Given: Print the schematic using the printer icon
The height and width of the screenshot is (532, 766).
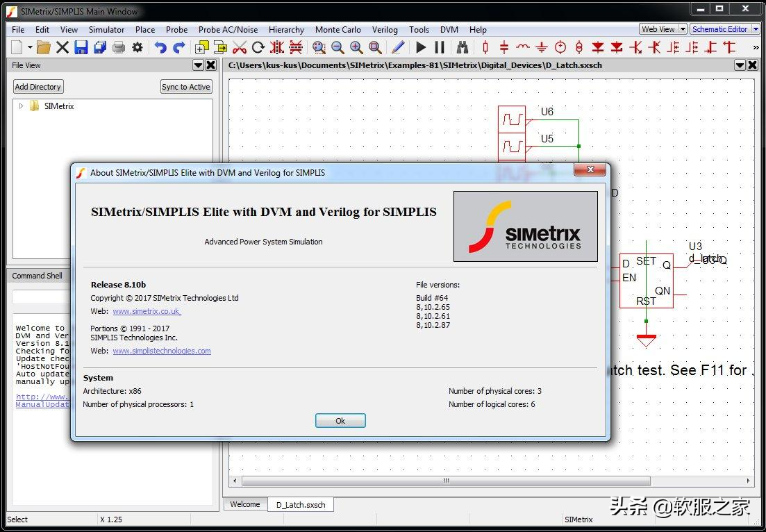Looking at the screenshot, I should pyautogui.click(x=119, y=47).
